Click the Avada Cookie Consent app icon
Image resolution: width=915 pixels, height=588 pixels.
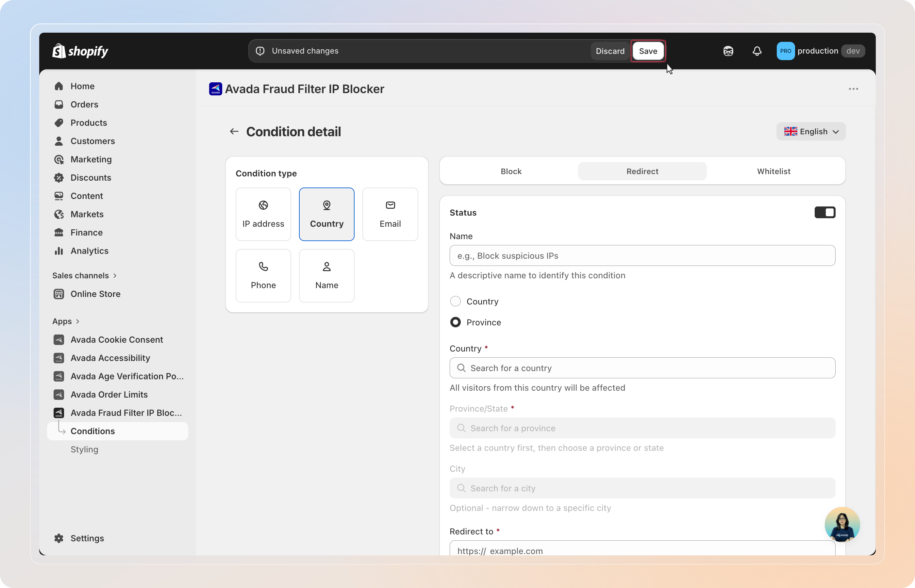pos(59,339)
